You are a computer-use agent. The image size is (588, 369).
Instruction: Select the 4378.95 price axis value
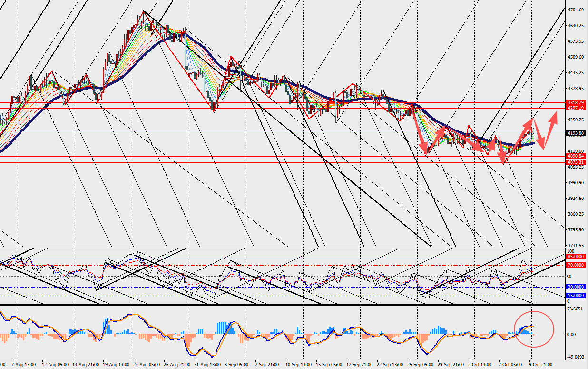pyautogui.click(x=576, y=89)
